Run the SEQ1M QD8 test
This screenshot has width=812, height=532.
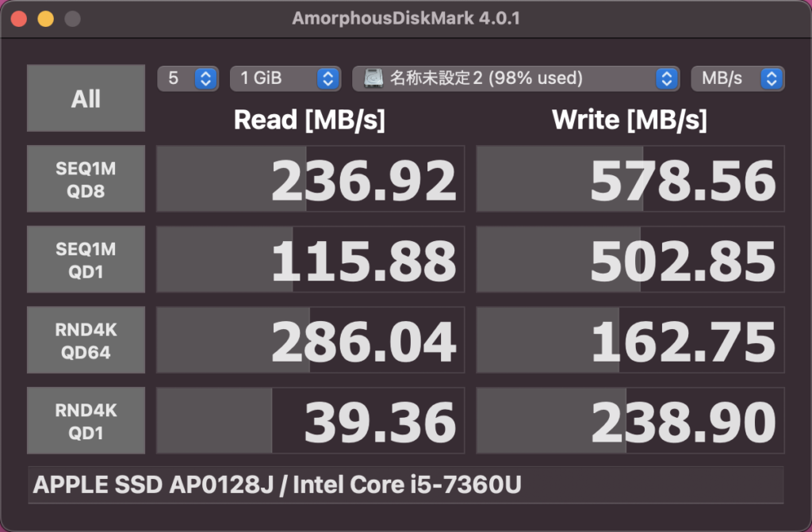click(x=86, y=179)
